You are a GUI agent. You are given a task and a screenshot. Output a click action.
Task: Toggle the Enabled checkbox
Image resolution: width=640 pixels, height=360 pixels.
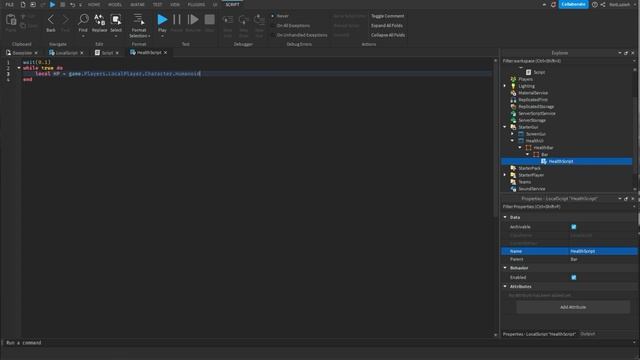573,278
